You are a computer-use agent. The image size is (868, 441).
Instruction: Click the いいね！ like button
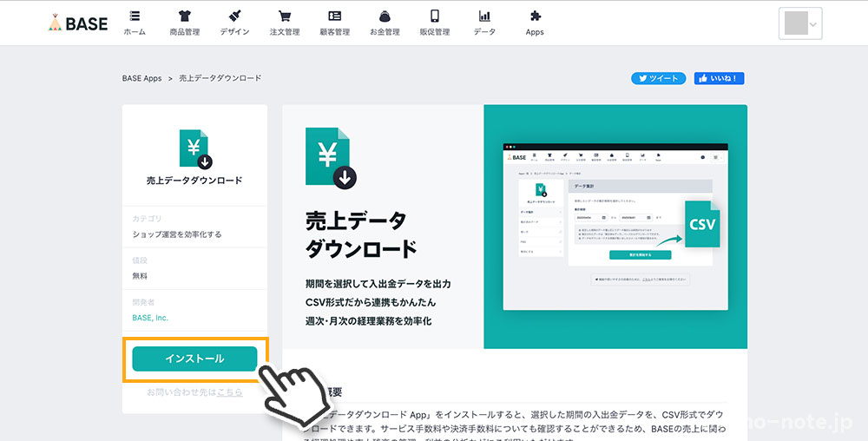pos(719,79)
